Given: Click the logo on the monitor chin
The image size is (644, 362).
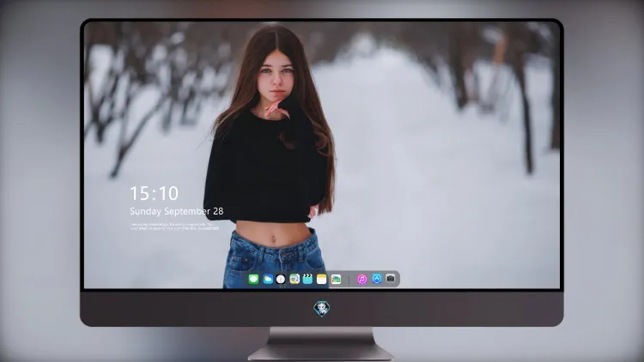Looking at the screenshot, I should click(322, 309).
